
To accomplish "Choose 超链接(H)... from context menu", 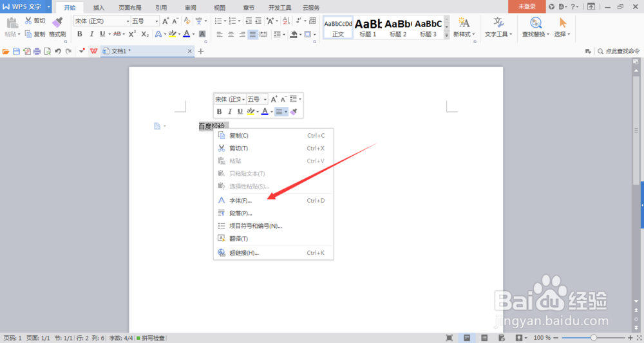I will pos(274,253).
